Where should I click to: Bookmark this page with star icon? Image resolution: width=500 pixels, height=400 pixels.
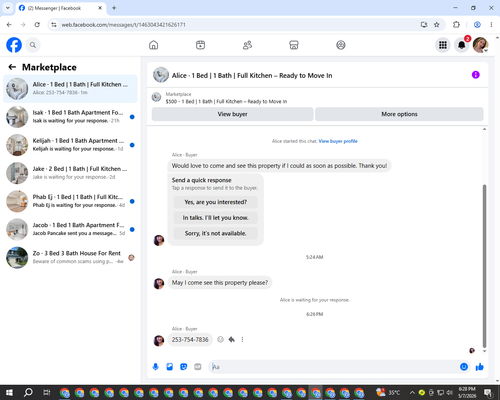pos(436,25)
